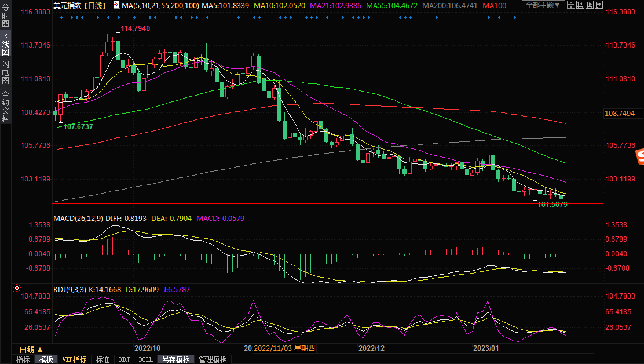Open the 【日线】 period label in the chart title
The image size is (644, 364).
pos(94,5)
